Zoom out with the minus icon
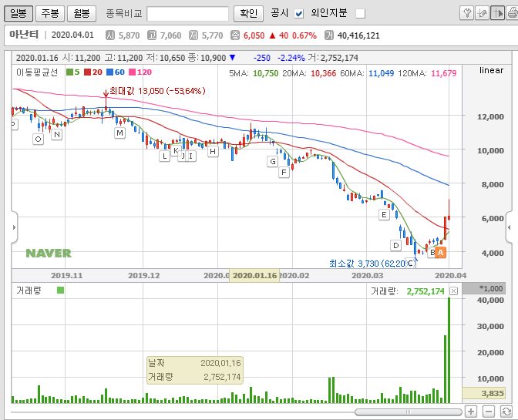The height and width of the screenshot is (420, 518). [x=489, y=412]
